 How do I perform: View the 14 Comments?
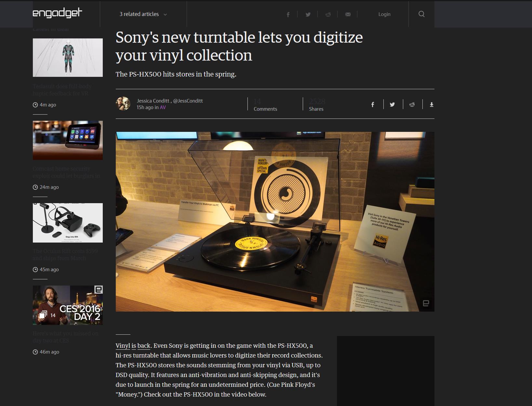pos(265,105)
